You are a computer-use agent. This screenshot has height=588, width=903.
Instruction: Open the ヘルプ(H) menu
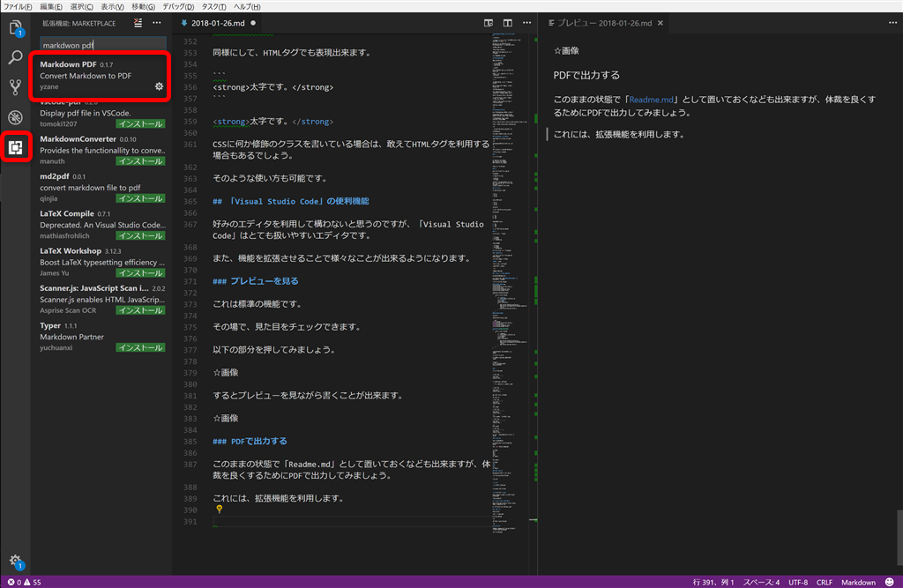[x=247, y=6]
